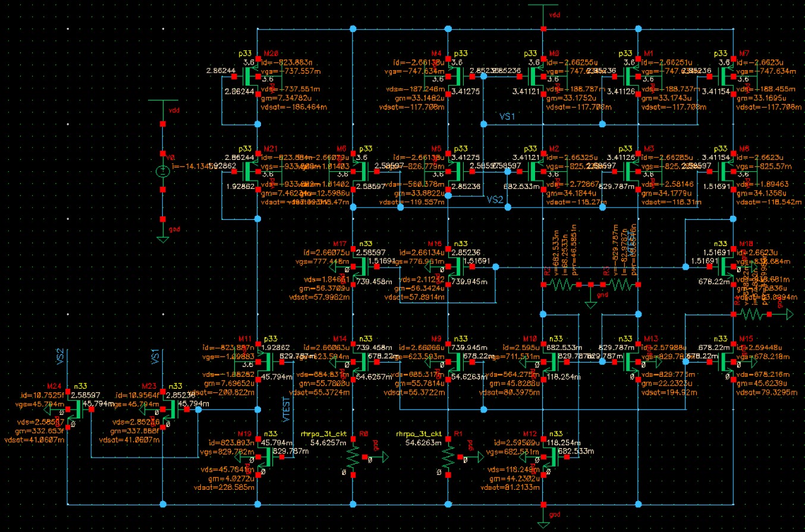Click R0's 54.6257m voltage value

(x=328, y=443)
